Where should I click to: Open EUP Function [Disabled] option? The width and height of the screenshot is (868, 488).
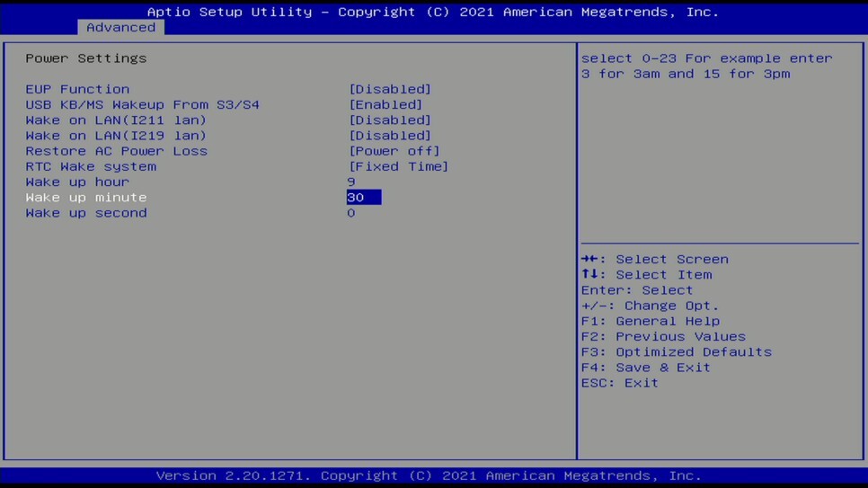390,89
